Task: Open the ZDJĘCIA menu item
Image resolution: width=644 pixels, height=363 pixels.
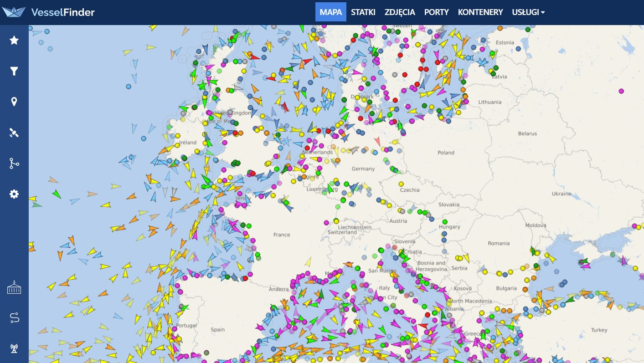Action: pyautogui.click(x=400, y=12)
